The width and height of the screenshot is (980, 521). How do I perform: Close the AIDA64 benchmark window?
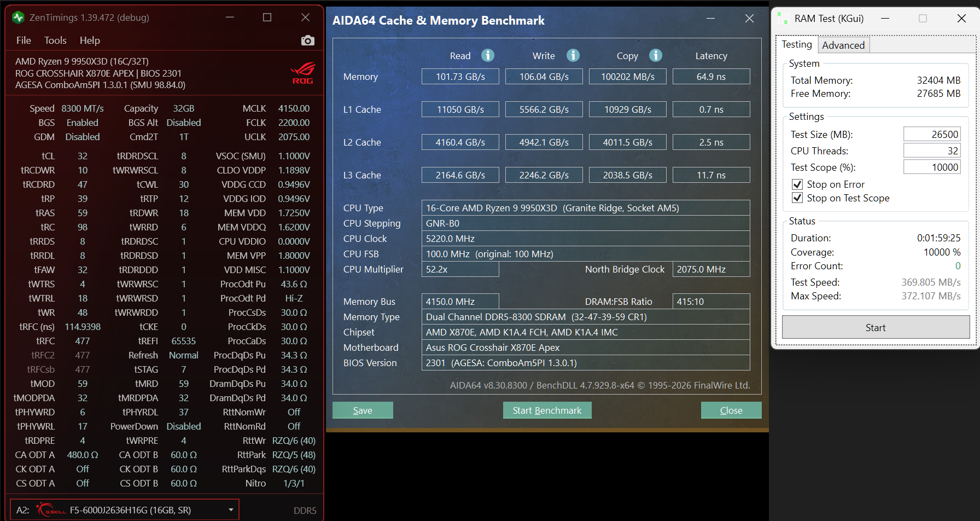749,19
